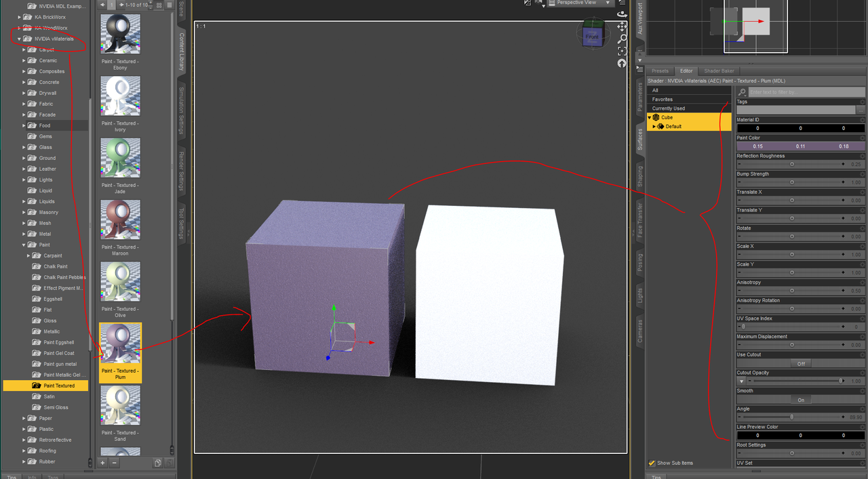Click the Line Preview Color swatch
The width and height of the screenshot is (868, 479).
[x=801, y=436]
